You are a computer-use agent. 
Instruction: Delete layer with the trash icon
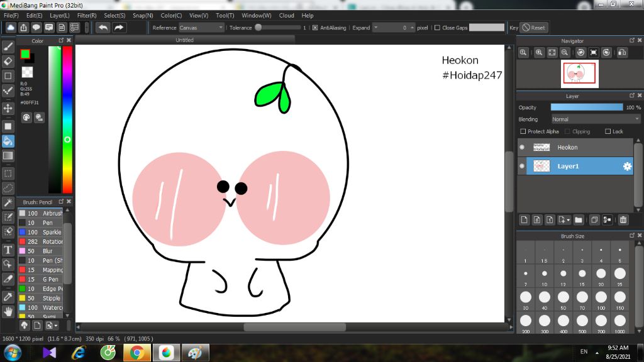tap(623, 220)
